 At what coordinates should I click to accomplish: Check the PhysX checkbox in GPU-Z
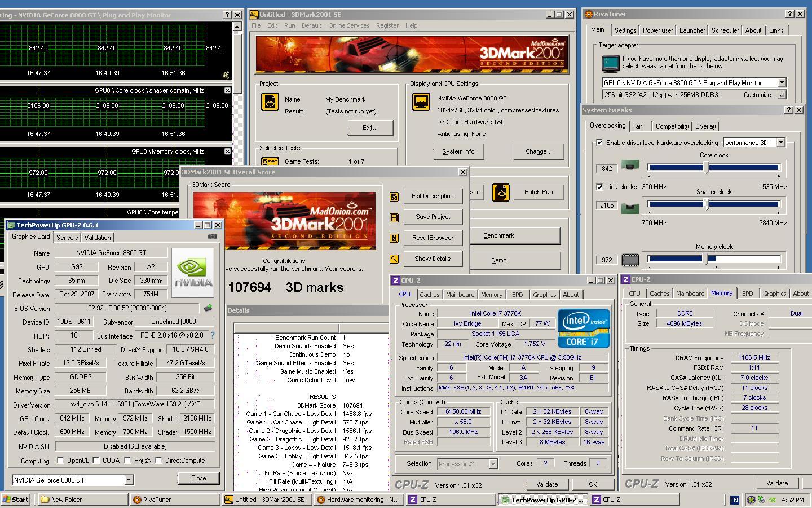[x=128, y=461]
